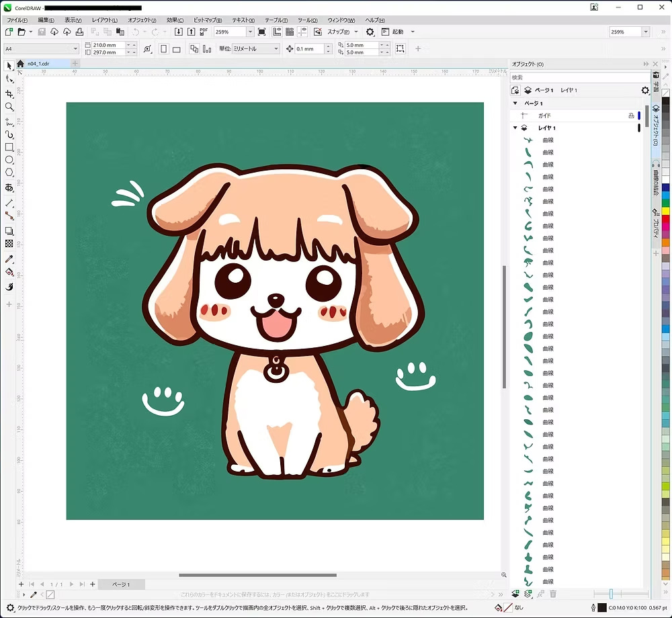Open the layer options gear in Objects docker
The image size is (672, 618).
[644, 91]
